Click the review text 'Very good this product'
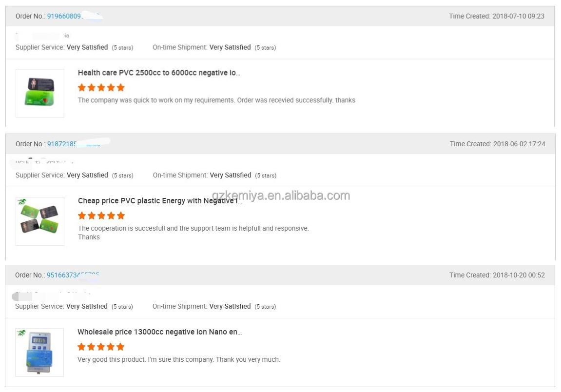 tap(178, 360)
